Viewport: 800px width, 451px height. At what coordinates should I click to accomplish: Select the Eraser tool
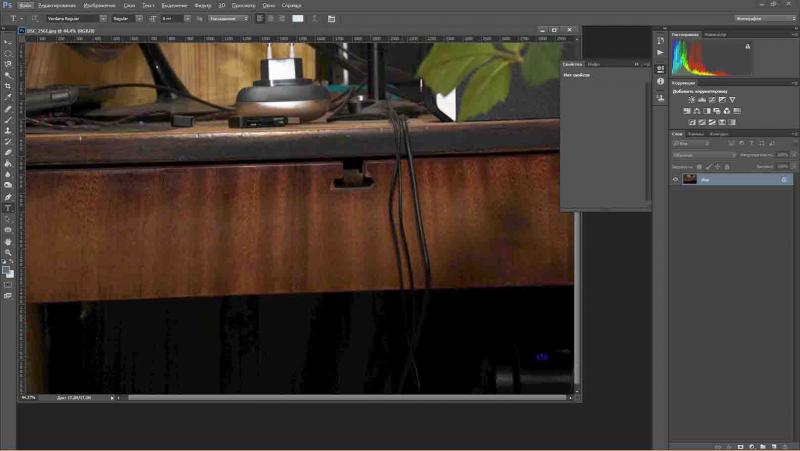click(x=8, y=153)
